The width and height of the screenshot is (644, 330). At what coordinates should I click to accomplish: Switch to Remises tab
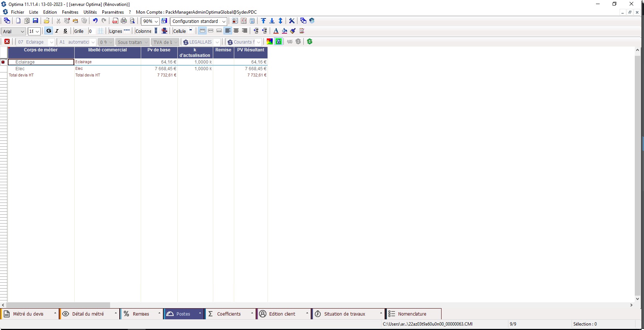142,314
